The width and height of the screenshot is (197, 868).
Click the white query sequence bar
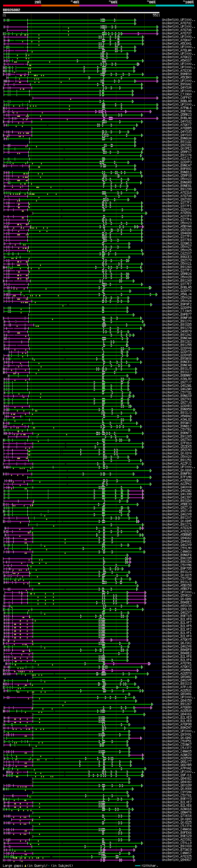(81, 13)
